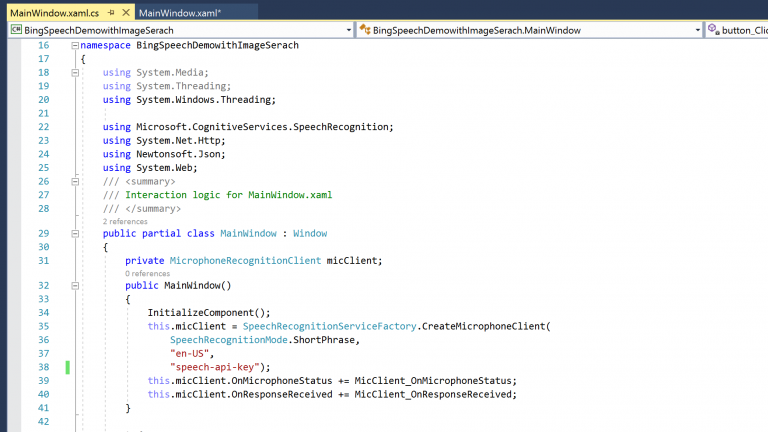This screenshot has width=768, height=432.
Task: Select the MainWindow.xaml.cs tab
Action: pos(52,13)
